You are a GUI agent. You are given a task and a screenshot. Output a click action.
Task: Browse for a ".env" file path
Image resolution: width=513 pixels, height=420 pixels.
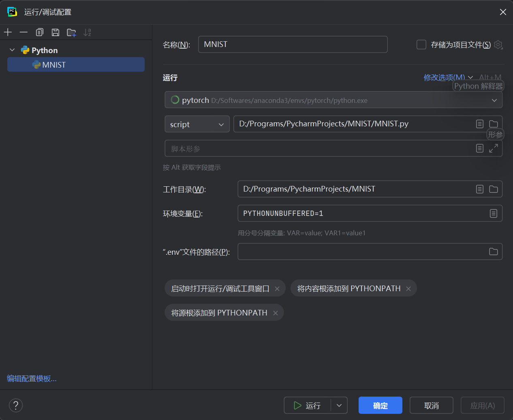[493, 252]
